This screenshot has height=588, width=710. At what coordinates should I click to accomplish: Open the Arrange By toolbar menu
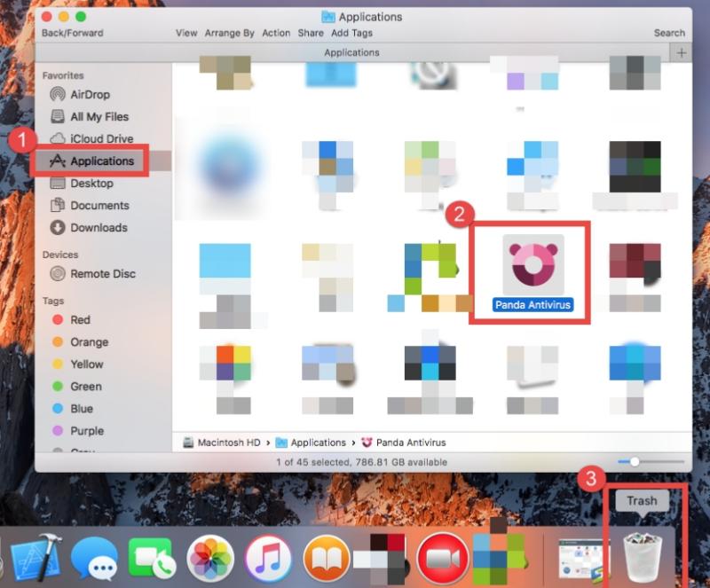229,33
